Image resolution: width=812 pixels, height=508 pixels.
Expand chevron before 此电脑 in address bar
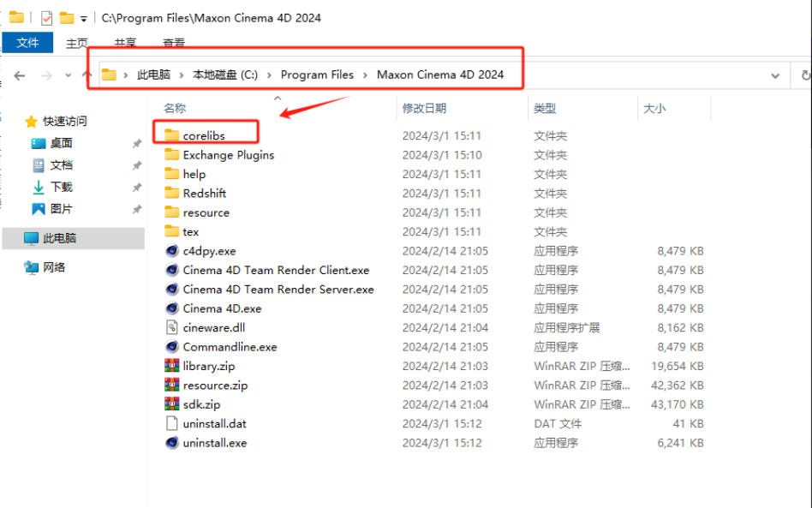pos(125,75)
